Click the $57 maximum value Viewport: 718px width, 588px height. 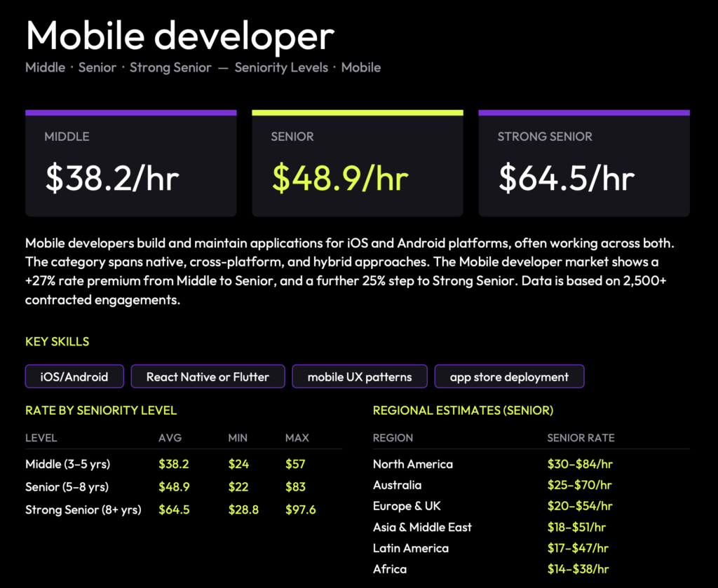click(295, 464)
